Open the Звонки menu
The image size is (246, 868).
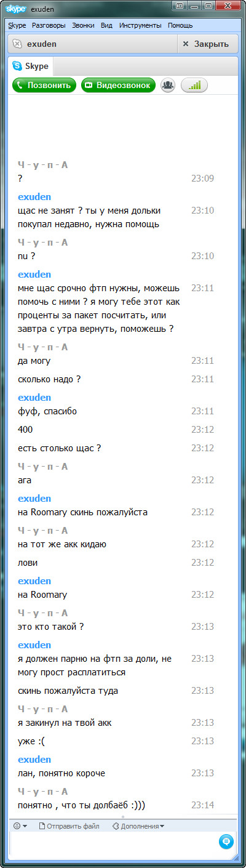click(x=83, y=25)
